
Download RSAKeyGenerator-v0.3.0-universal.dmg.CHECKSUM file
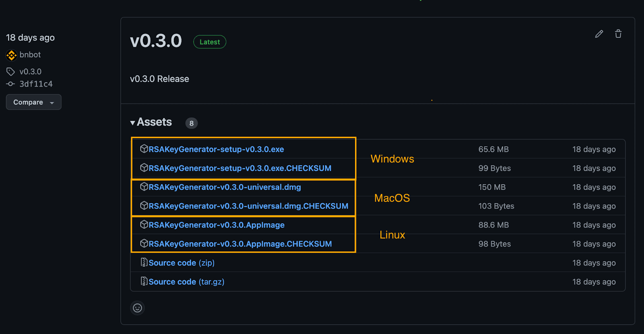248,206
